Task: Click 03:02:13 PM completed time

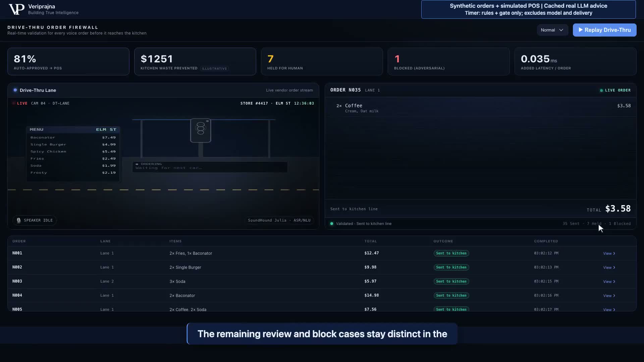Action: [x=546, y=267]
